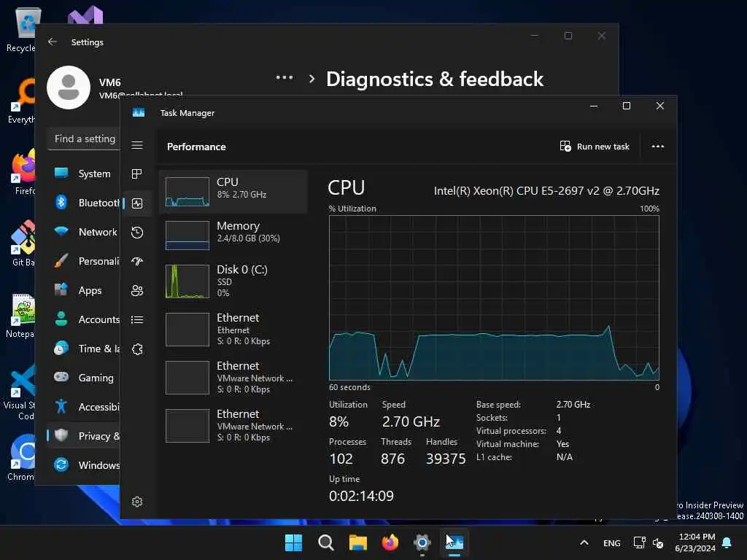This screenshot has width=747, height=560.
Task: Open Services page in Task Manager sidebar
Action: tap(137, 349)
